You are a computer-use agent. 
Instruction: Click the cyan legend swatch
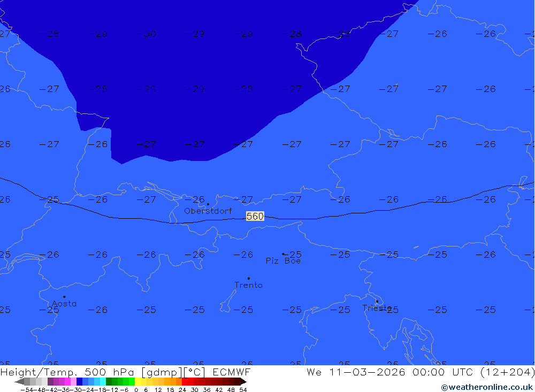pyautogui.click(x=103, y=382)
